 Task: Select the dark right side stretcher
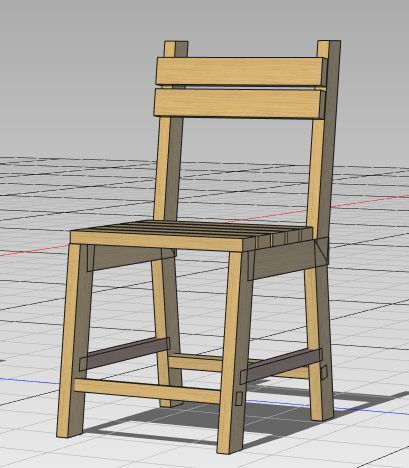coord(281,365)
